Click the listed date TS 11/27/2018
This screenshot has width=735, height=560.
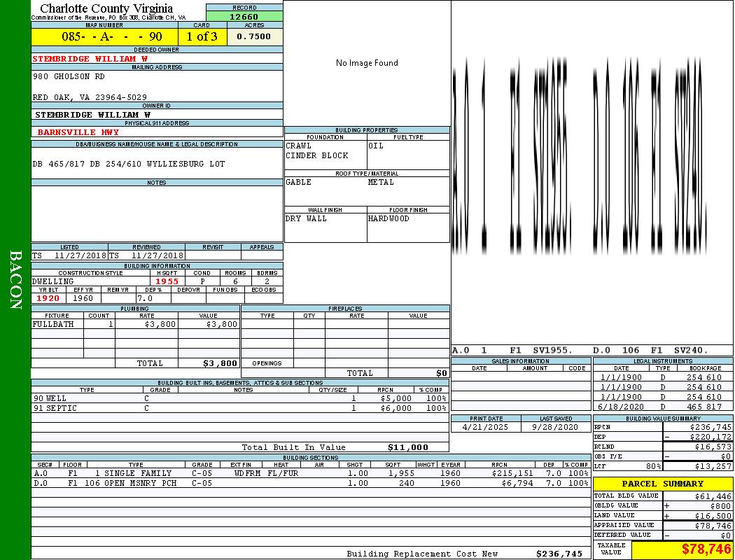[x=69, y=255]
